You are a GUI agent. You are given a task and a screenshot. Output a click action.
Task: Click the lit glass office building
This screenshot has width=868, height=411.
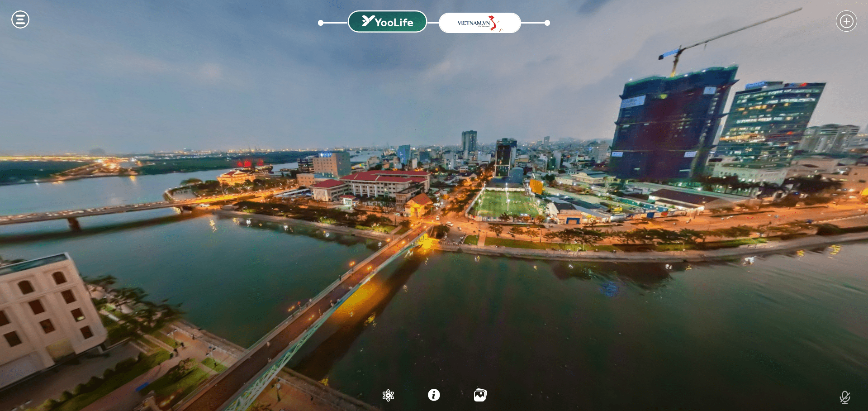[769, 118]
